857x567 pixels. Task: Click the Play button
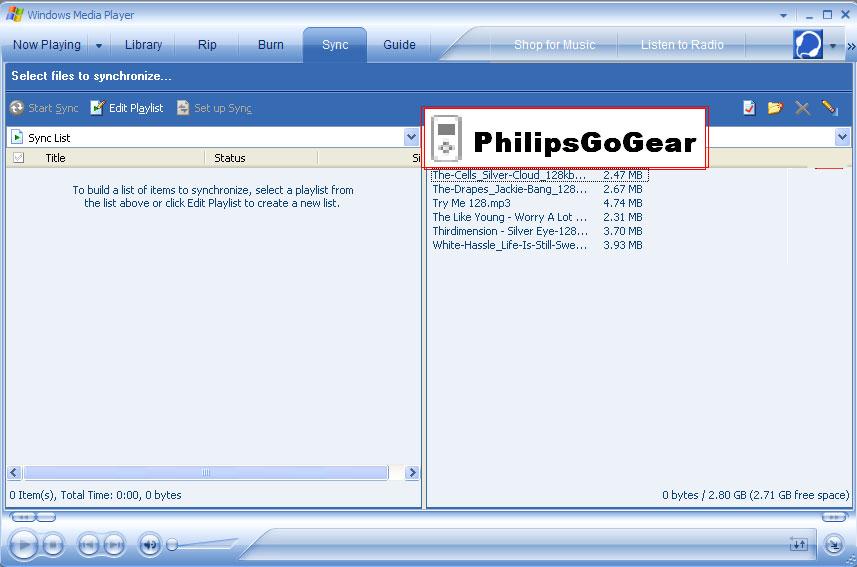click(x=24, y=545)
